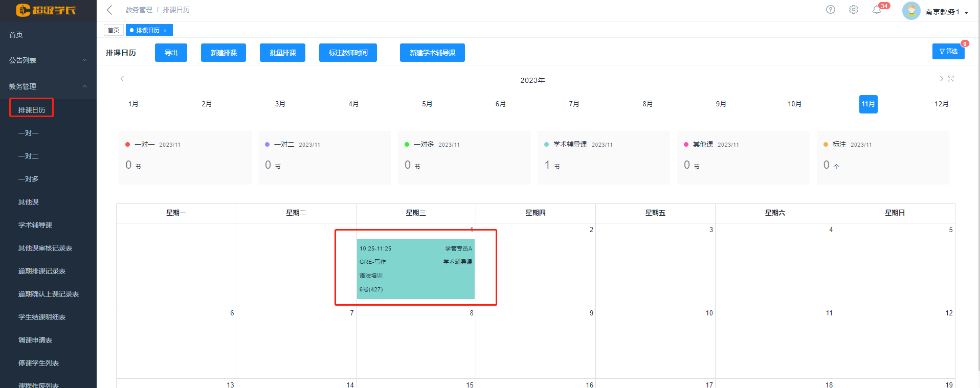Select 12月 in the month selector
The width and height of the screenshot is (980, 388).
click(x=941, y=104)
